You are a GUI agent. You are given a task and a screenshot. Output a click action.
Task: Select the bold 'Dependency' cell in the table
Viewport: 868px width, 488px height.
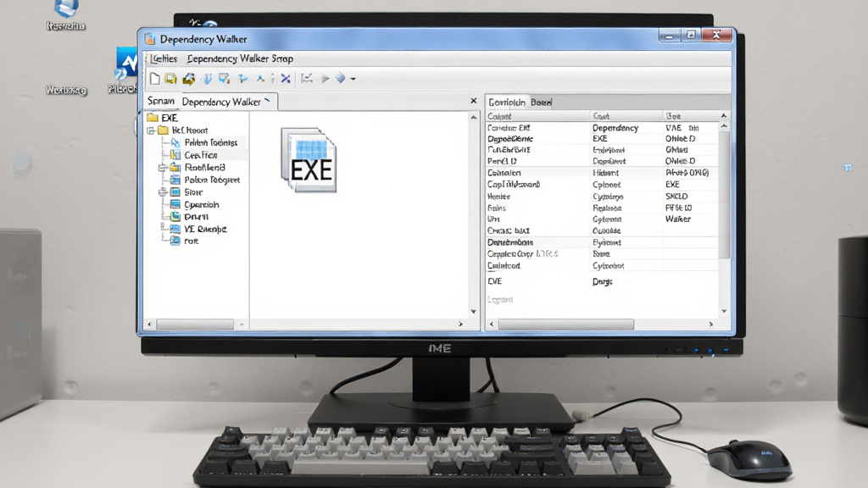point(615,128)
